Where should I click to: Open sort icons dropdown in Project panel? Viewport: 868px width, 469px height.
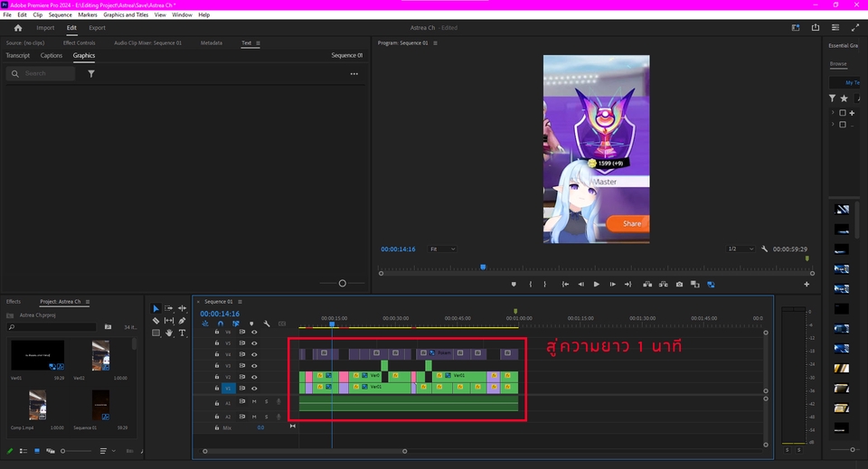click(x=108, y=451)
